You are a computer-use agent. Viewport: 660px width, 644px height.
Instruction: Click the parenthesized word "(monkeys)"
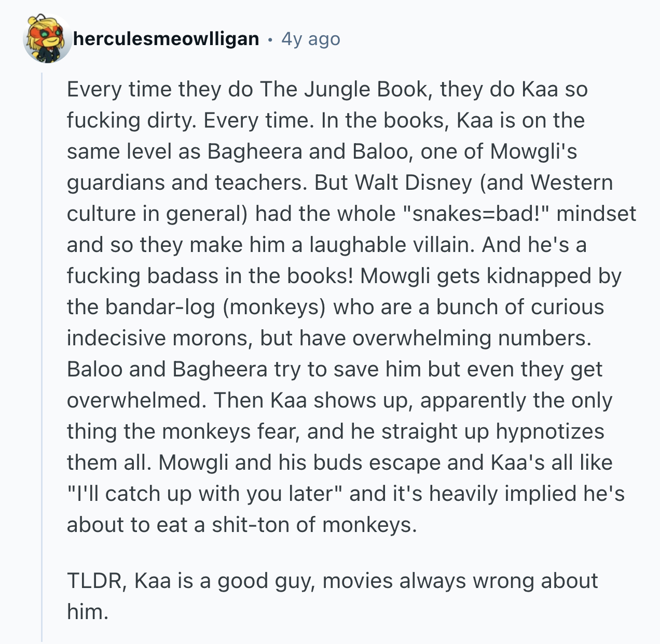click(x=274, y=307)
